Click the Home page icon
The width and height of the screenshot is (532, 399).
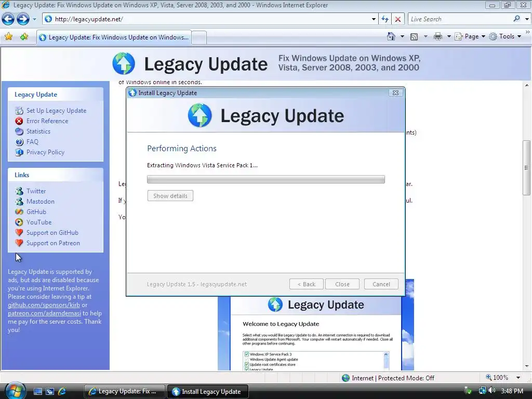tap(391, 36)
